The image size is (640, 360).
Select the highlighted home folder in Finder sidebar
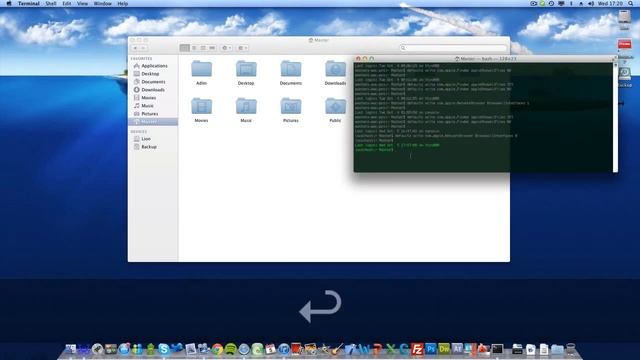click(x=153, y=122)
